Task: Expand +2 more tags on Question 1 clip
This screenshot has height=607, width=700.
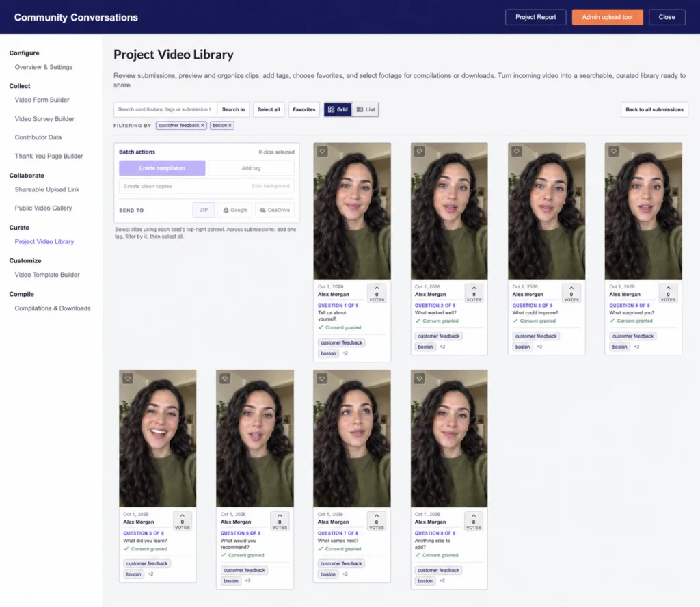Action: pyautogui.click(x=345, y=353)
